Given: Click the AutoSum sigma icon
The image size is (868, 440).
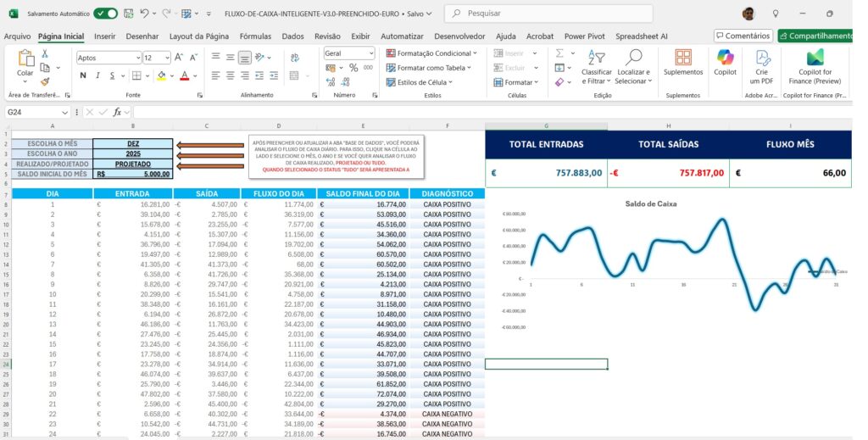Looking at the screenshot, I should [559, 53].
